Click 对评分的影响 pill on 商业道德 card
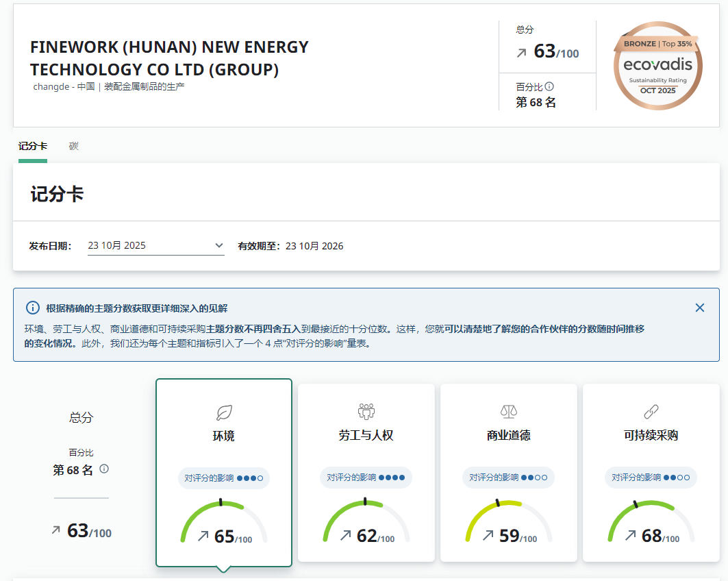This screenshot has width=728, height=581. pos(509,478)
